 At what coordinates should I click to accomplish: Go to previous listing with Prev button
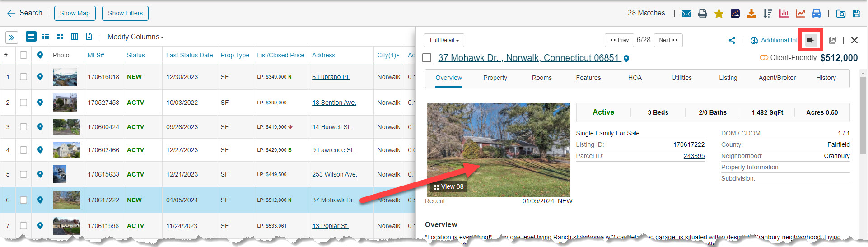tap(619, 40)
